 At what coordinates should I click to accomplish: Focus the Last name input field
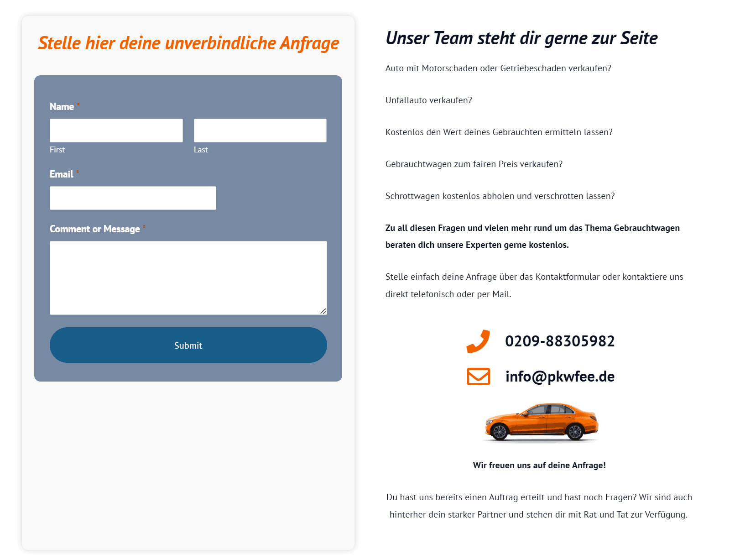(x=260, y=131)
